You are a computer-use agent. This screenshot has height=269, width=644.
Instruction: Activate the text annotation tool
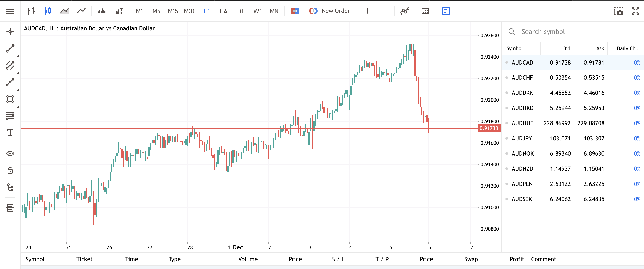tap(9, 133)
